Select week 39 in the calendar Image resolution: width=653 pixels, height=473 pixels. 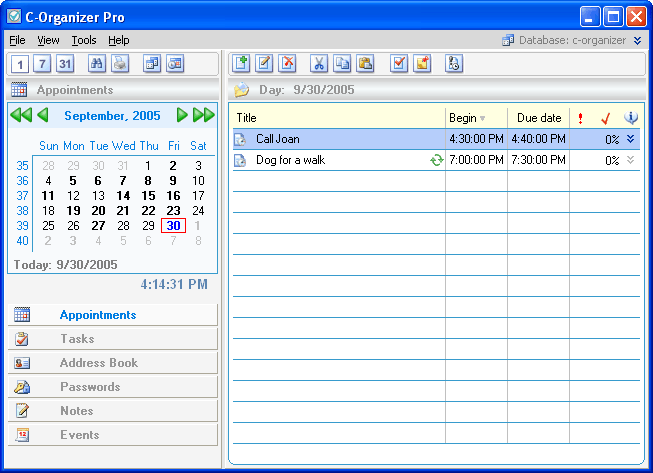point(22,226)
